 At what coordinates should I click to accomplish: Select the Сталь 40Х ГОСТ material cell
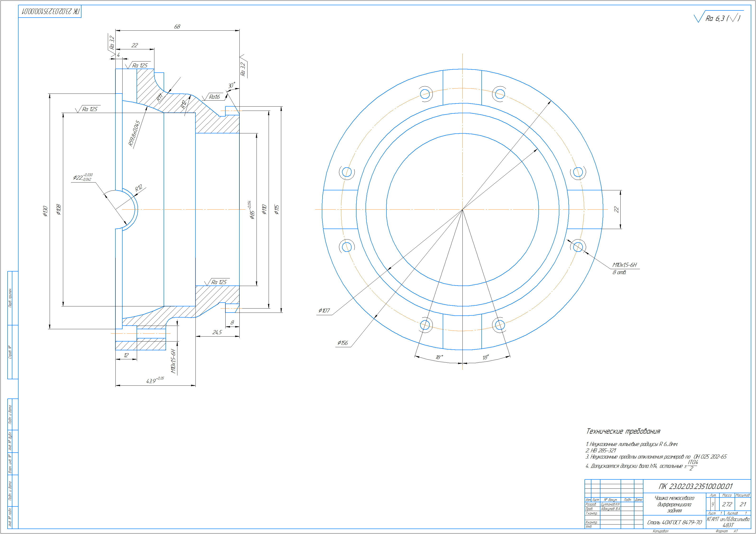[x=674, y=522]
